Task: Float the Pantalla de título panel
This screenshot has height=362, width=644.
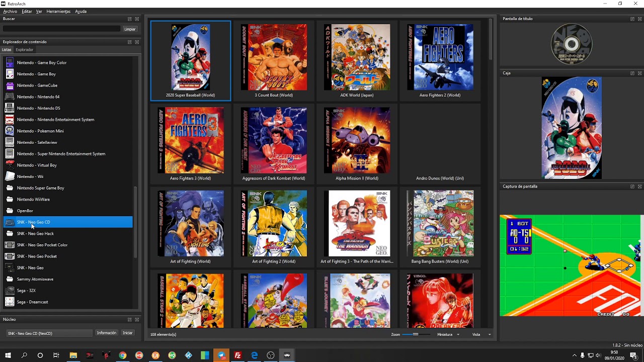Action: tap(632, 19)
